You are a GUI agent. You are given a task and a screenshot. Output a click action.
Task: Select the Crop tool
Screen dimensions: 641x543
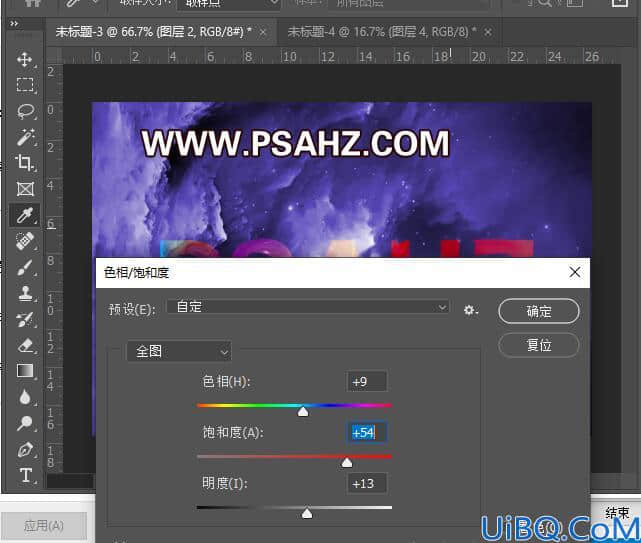pos(25,163)
